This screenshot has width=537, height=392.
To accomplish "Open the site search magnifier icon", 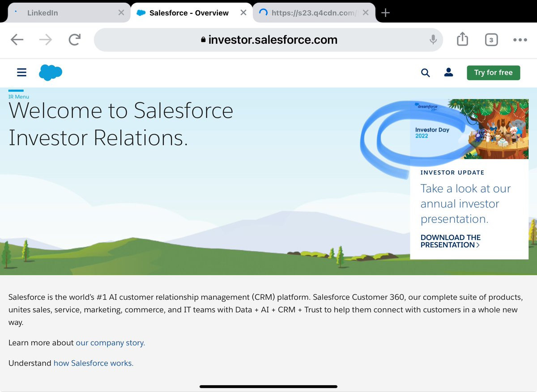I will 426,72.
